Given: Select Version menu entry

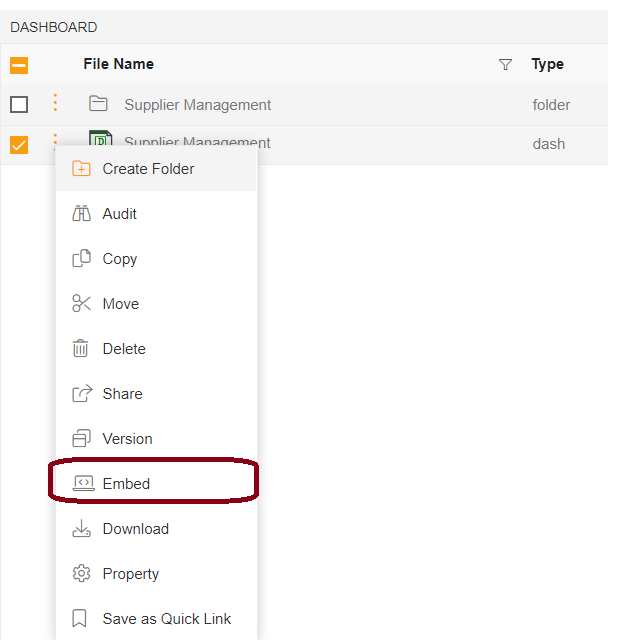Looking at the screenshot, I should click(156, 438).
